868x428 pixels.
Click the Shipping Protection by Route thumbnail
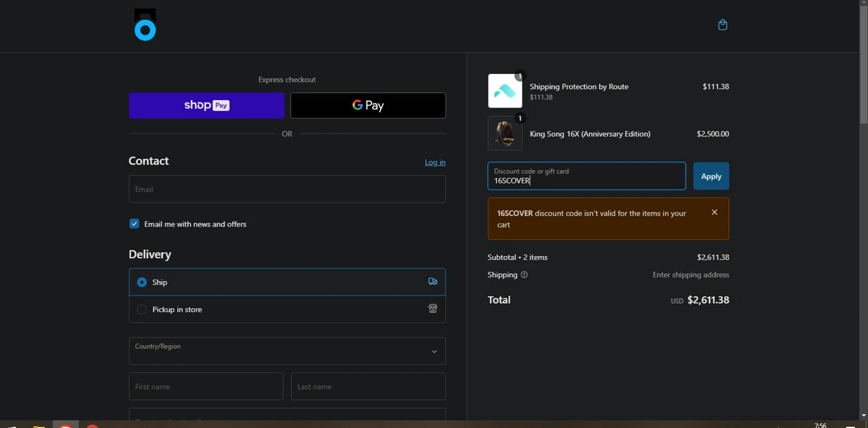tap(505, 91)
